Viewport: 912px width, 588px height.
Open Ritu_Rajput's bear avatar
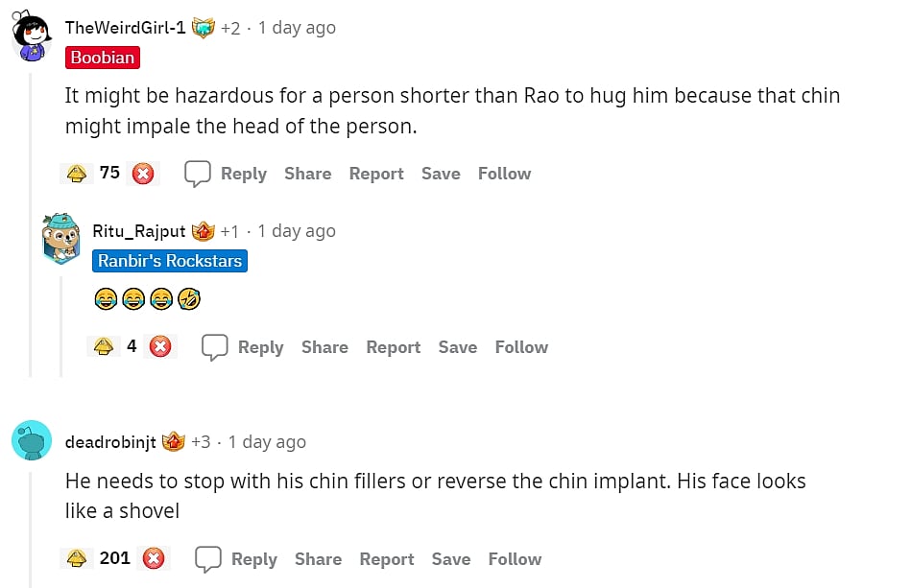tap(61, 237)
